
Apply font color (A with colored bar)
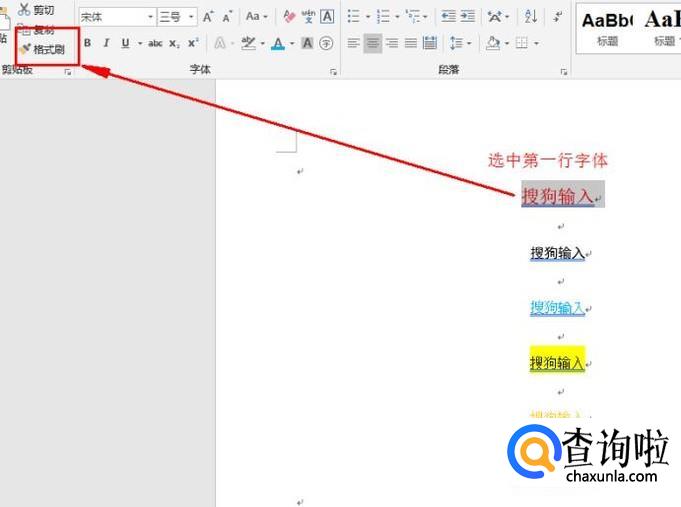pyautogui.click(x=278, y=43)
